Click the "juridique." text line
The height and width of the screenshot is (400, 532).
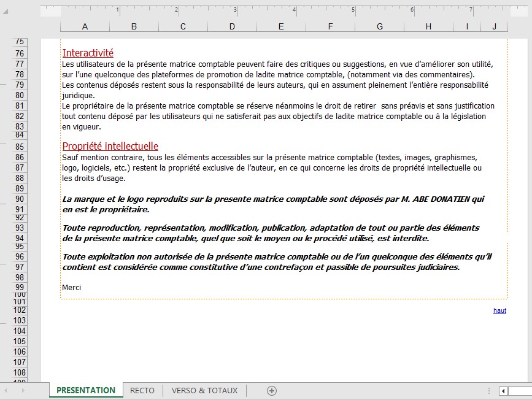pos(79,96)
